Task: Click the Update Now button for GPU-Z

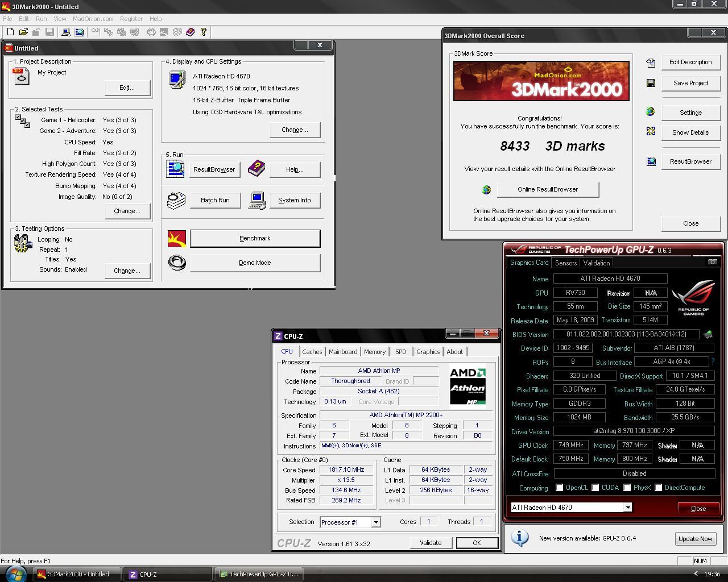Action: point(695,539)
